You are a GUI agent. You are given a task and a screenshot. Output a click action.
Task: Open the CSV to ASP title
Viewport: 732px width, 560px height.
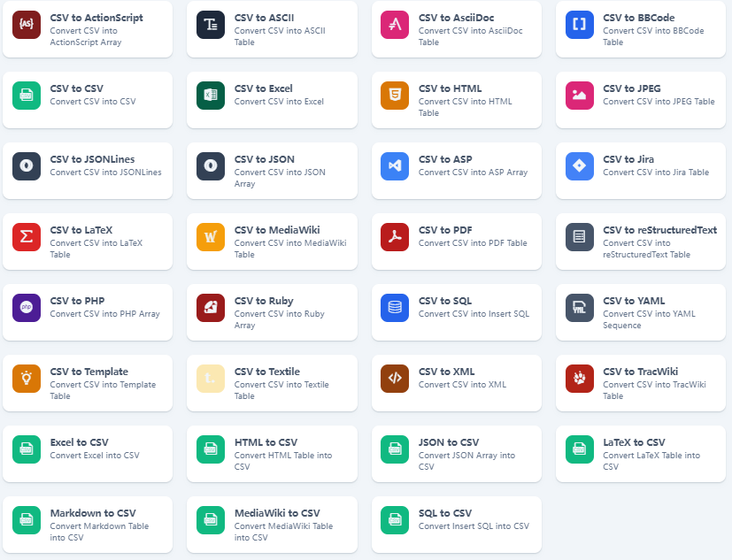pyautogui.click(x=445, y=159)
